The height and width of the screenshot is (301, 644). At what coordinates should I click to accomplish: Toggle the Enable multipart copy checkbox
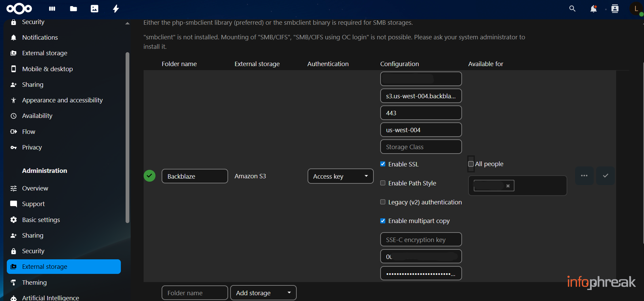[x=383, y=221]
